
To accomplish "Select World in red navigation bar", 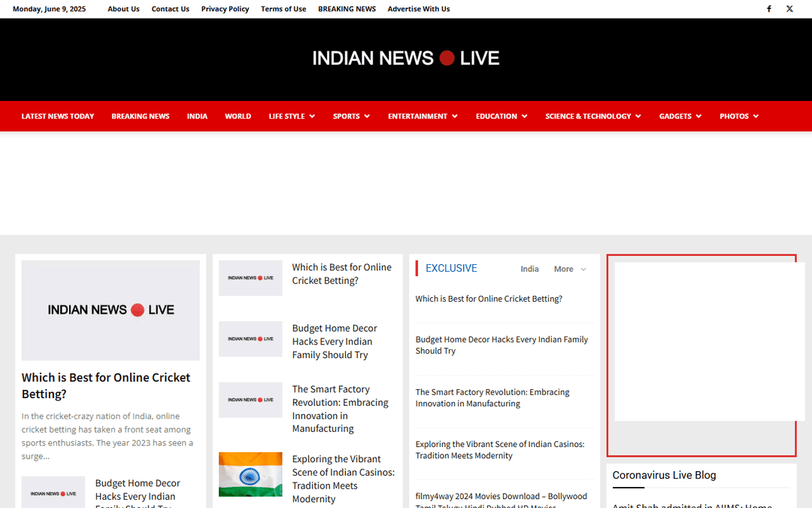I will click(238, 116).
